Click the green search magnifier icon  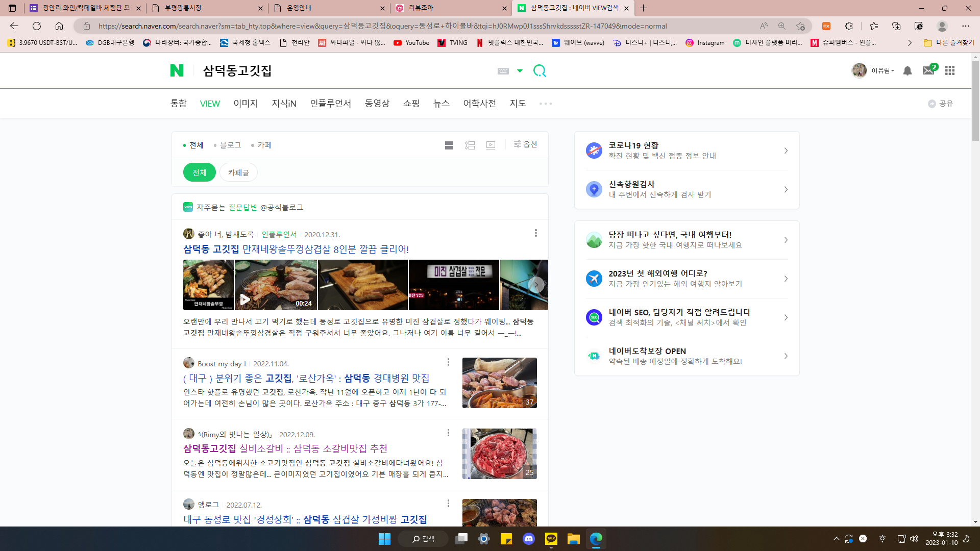[x=540, y=70]
